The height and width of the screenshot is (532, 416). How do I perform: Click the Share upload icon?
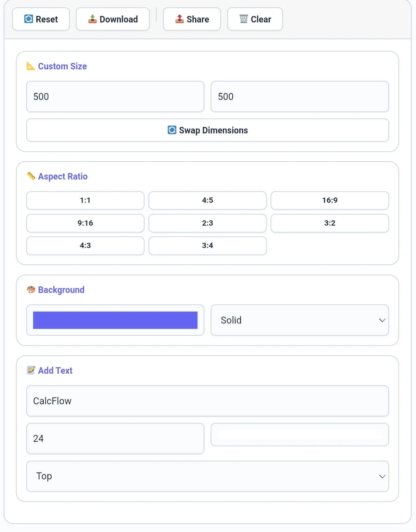pyautogui.click(x=179, y=19)
